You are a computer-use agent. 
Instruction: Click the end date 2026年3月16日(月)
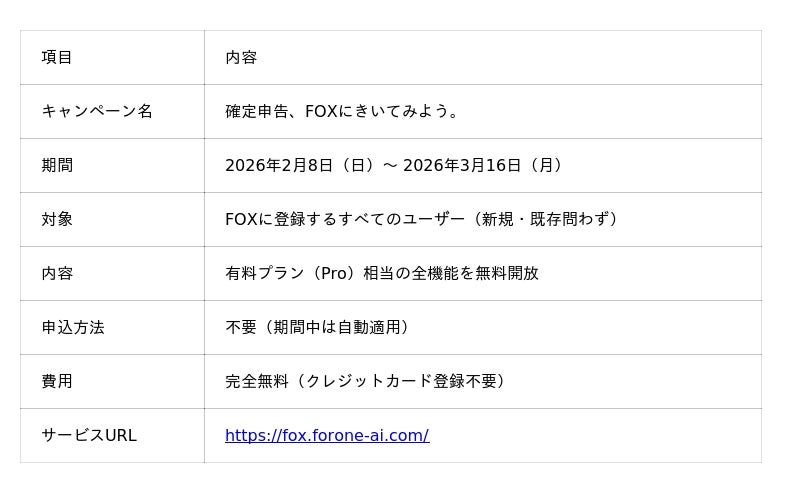pyautogui.click(x=484, y=166)
